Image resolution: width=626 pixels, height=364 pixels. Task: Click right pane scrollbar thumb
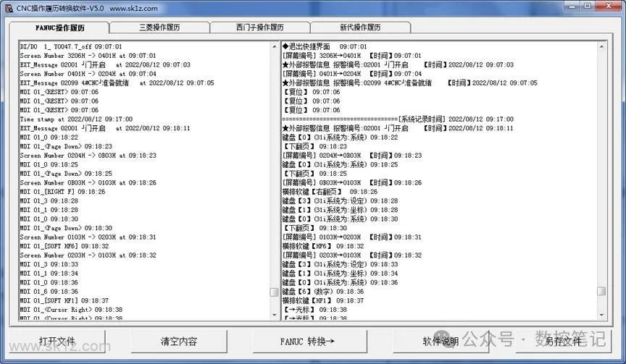point(601,291)
